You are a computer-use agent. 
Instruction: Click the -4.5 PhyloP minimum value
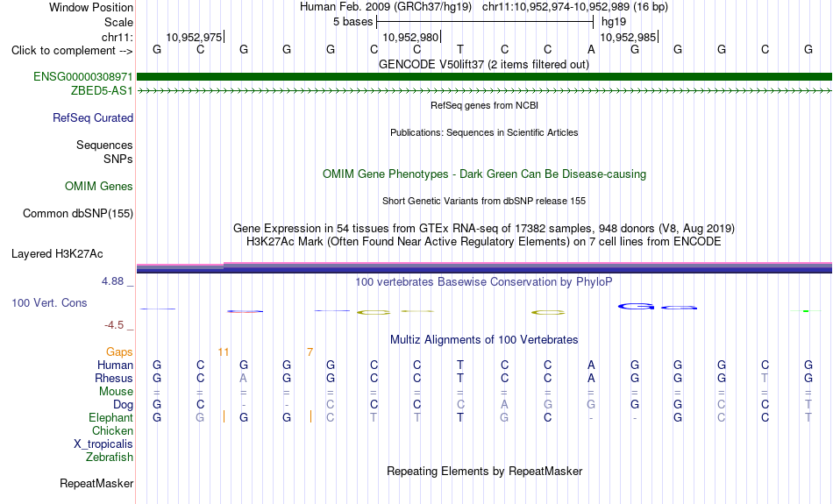114,325
